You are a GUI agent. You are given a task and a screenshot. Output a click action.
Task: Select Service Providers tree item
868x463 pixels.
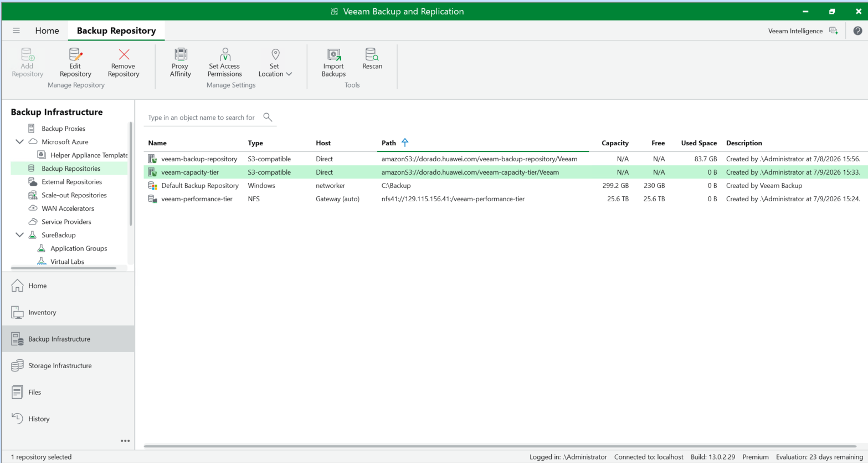(66, 222)
